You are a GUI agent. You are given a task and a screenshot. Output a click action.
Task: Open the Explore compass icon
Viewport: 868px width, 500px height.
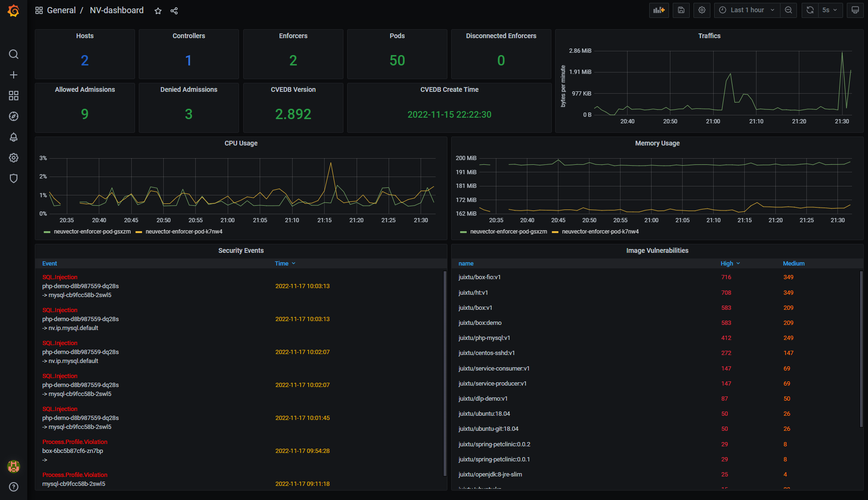pyautogui.click(x=14, y=116)
